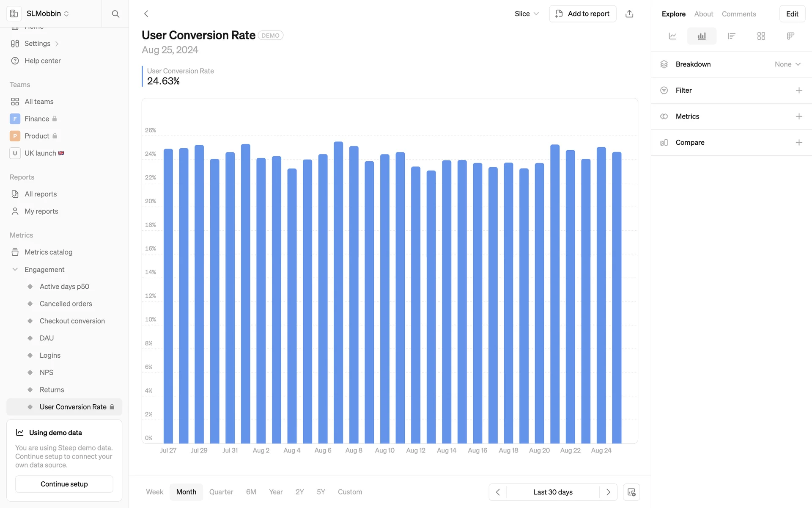This screenshot has height=508, width=812.
Task: Select the grid view icon
Action: [761, 36]
